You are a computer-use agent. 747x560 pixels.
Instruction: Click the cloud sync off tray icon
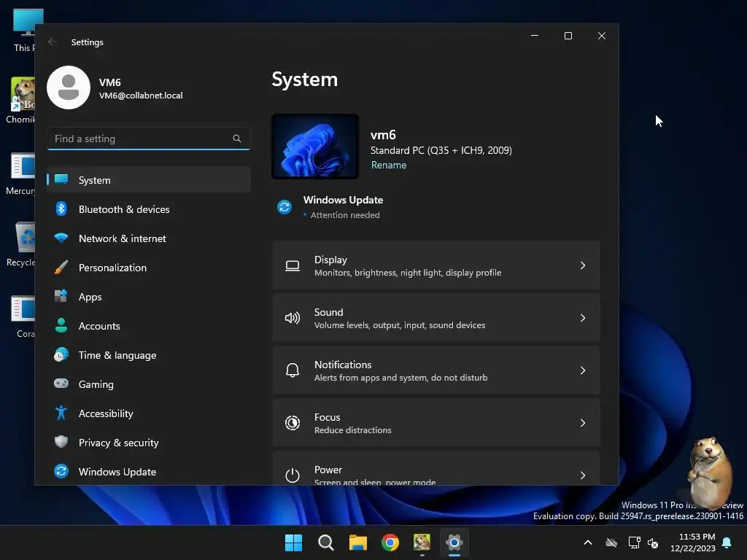click(x=611, y=542)
